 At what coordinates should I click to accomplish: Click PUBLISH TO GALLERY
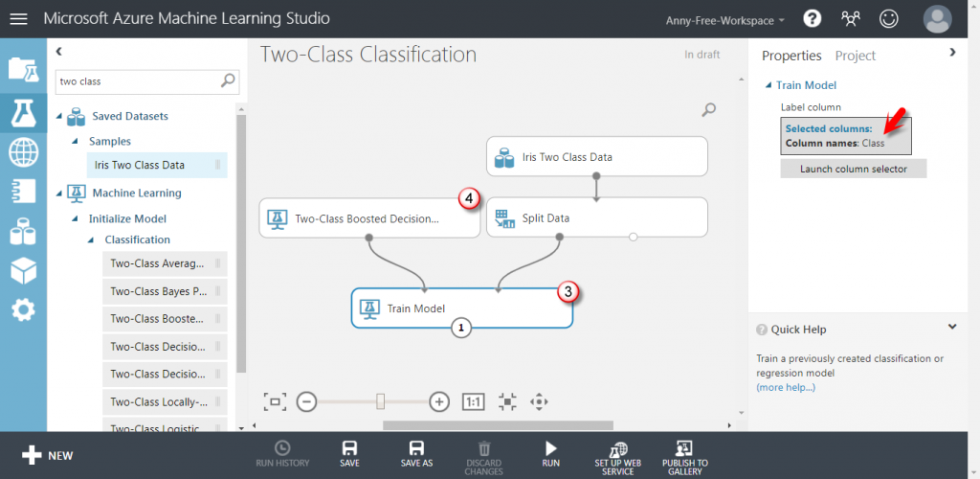685,458
